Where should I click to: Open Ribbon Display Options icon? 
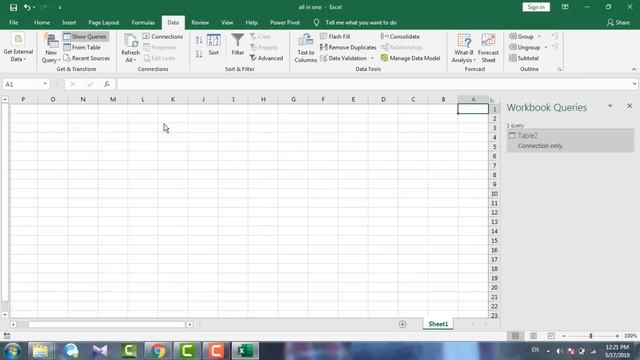tap(565, 7)
